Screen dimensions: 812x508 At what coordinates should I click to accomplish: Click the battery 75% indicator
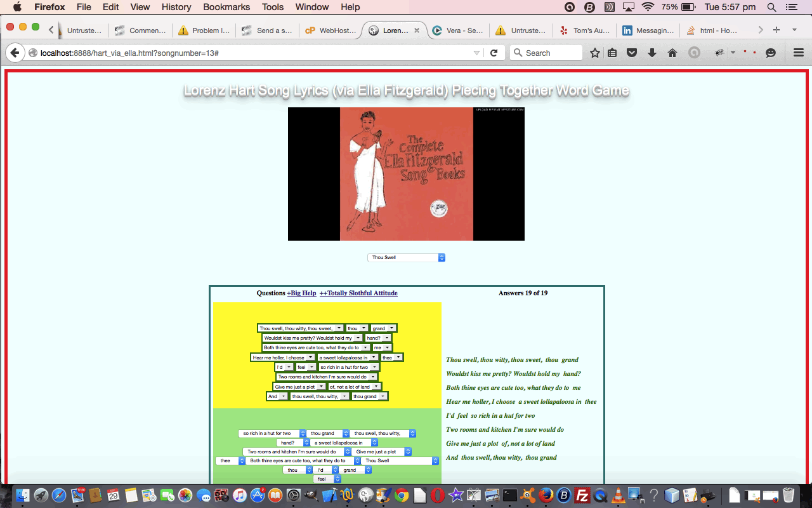point(679,7)
